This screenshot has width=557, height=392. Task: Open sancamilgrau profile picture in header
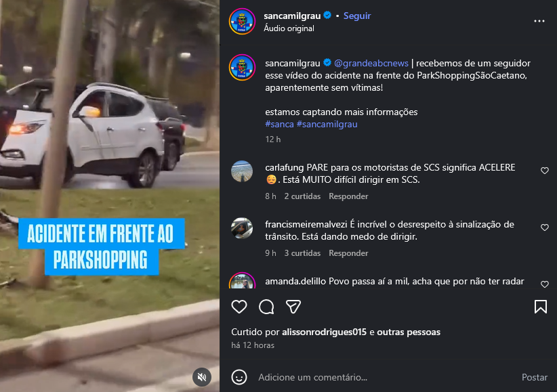point(242,22)
